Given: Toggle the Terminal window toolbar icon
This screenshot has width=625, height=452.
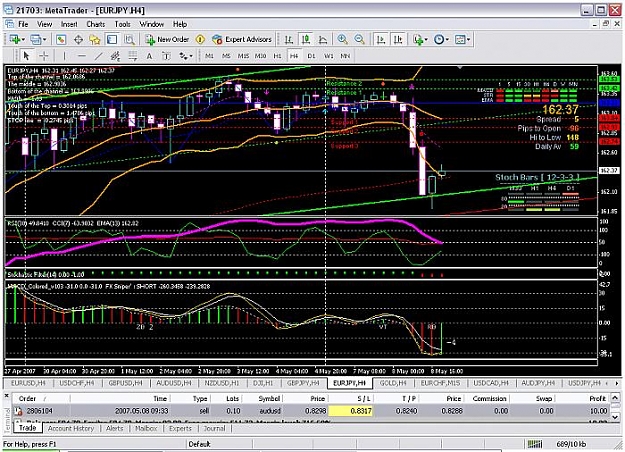Looking at the screenshot, I should [112, 39].
